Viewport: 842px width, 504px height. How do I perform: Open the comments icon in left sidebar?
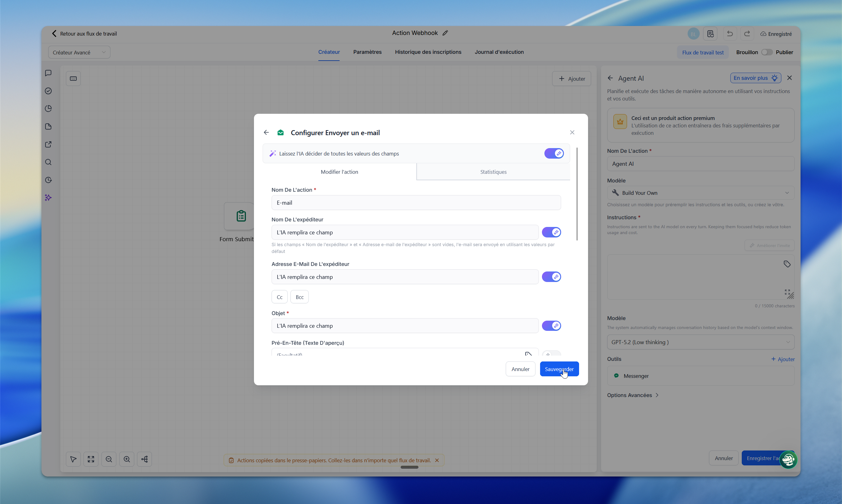pos(48,73)
